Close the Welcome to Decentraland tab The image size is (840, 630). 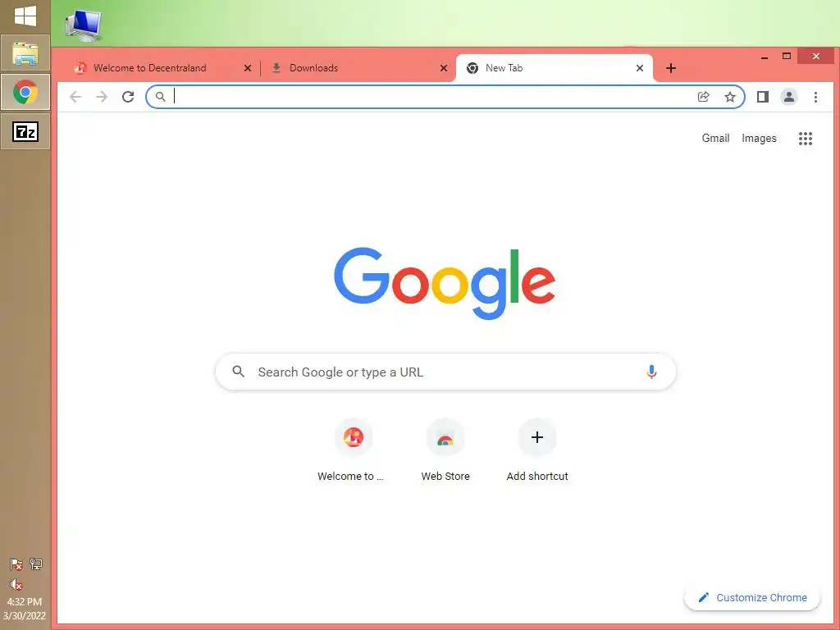pyautogui.click(x=248, y=68)
